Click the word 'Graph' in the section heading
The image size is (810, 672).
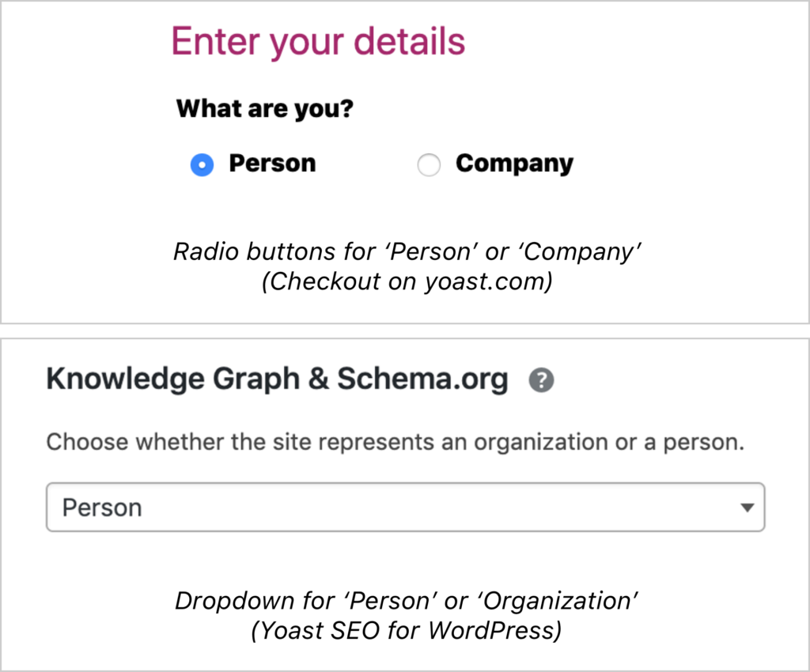point(256,380)
